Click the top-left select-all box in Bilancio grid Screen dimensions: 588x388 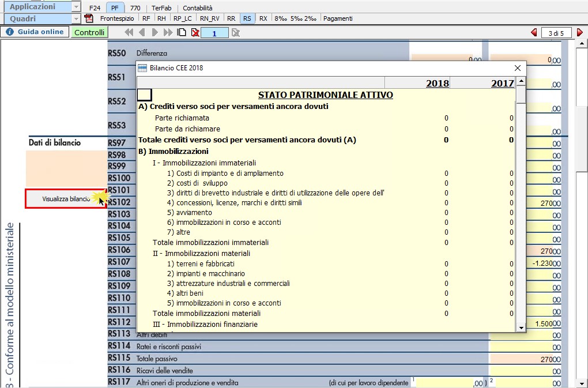click(x=144, y=95)
